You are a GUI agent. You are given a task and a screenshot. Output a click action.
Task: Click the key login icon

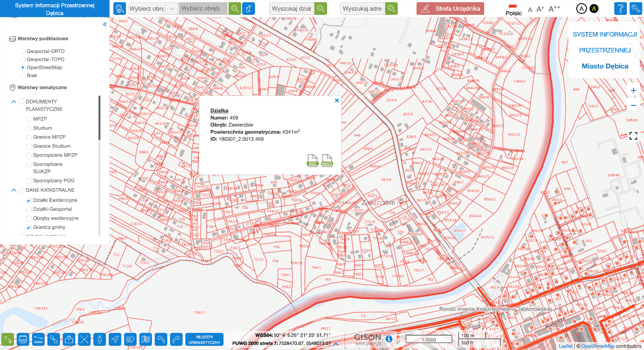[636, 8]
